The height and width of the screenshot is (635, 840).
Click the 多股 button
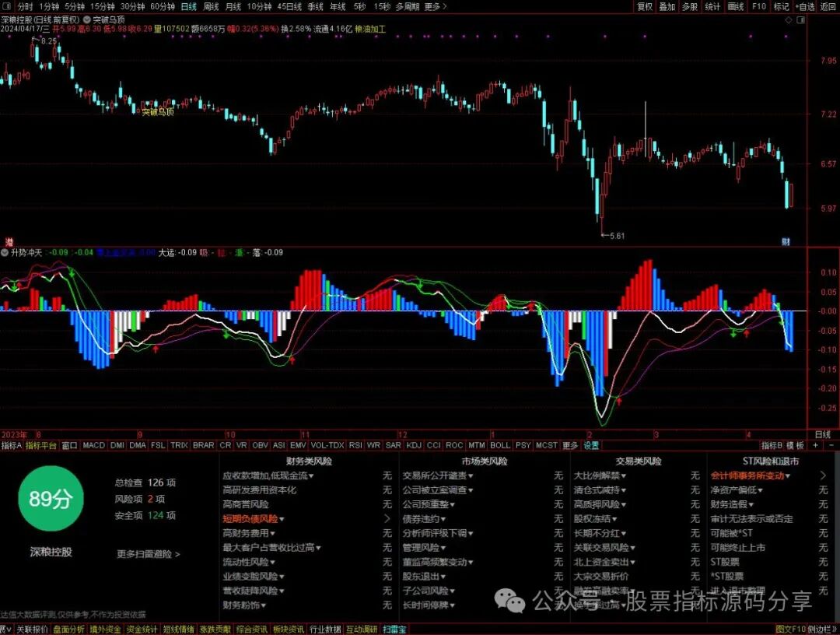pyautogui.click(x=689, y=6)
